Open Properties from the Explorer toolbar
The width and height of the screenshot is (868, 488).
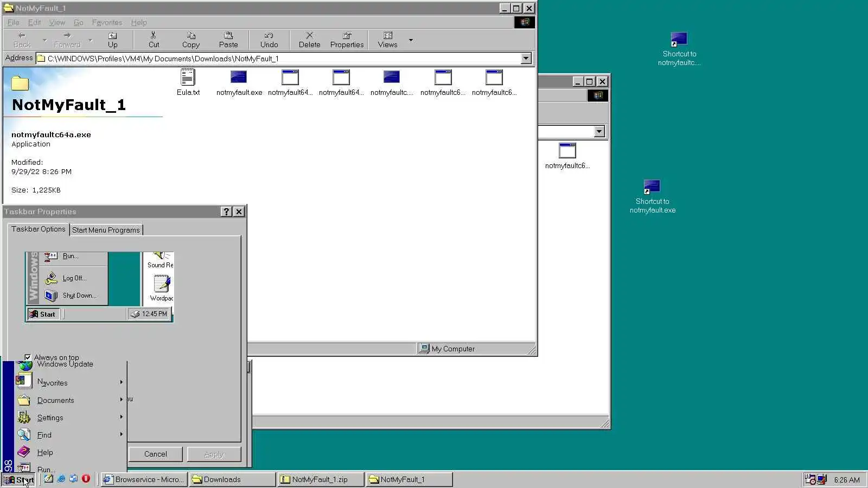click(x=347, y=40)
